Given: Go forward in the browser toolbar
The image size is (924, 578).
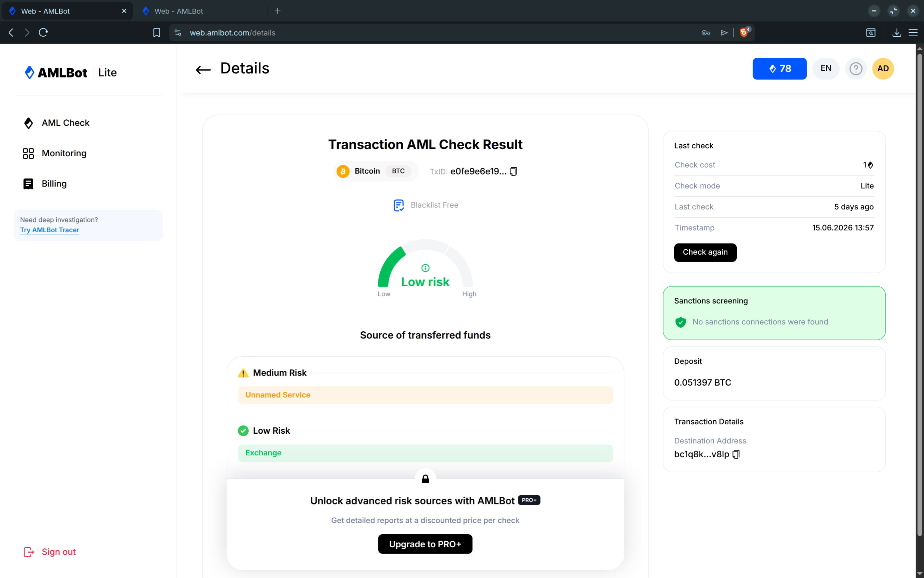Looking at the screenshot, I should (x=27, y=33).
